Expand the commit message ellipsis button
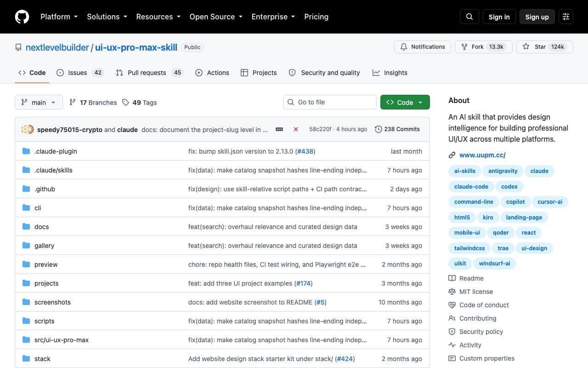588x368 pixels. [279, 129]
